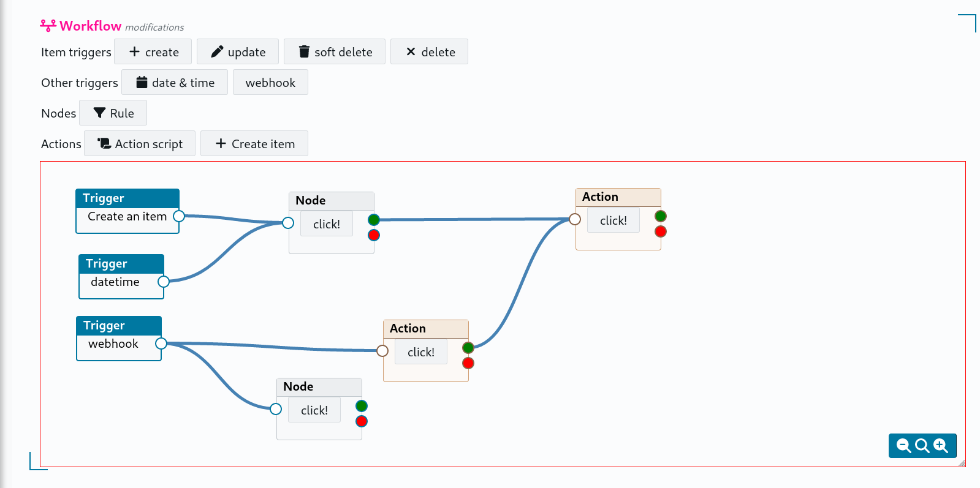980x488 pixels.
Task: Add a webhook trigger from the toolbar
Action: (x=270, y=83)
